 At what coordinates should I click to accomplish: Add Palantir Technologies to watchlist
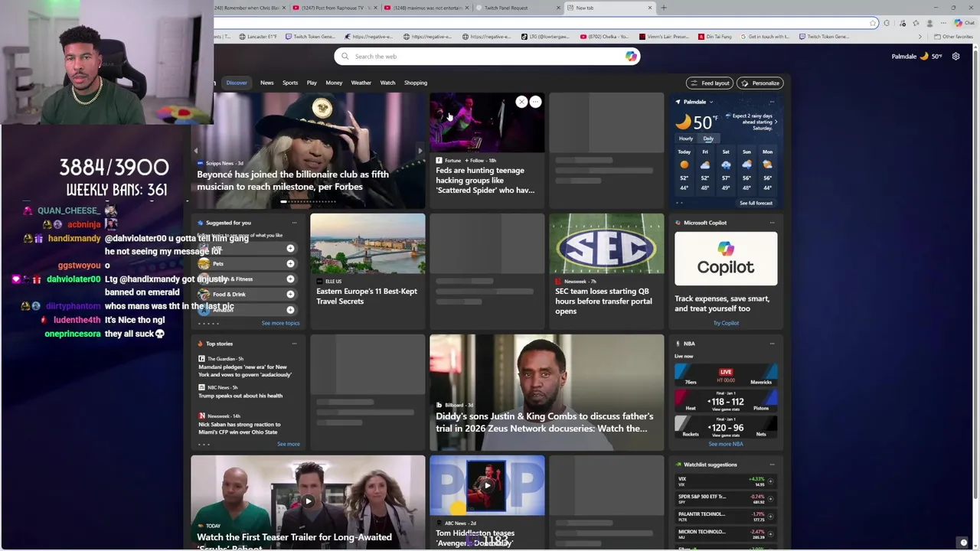click(x=770, y=517)
